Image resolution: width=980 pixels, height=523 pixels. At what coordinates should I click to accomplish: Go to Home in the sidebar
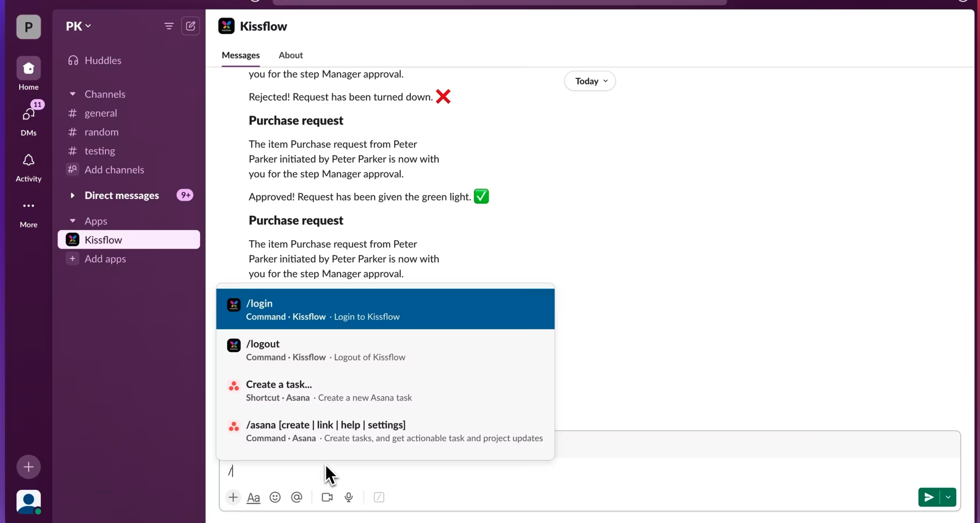28,74
